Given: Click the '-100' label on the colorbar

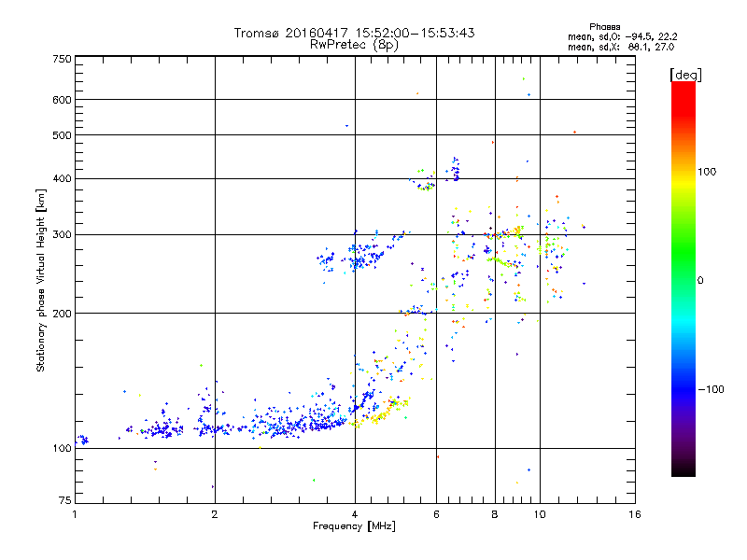Looking at the screenshot, I should (711, 389).
